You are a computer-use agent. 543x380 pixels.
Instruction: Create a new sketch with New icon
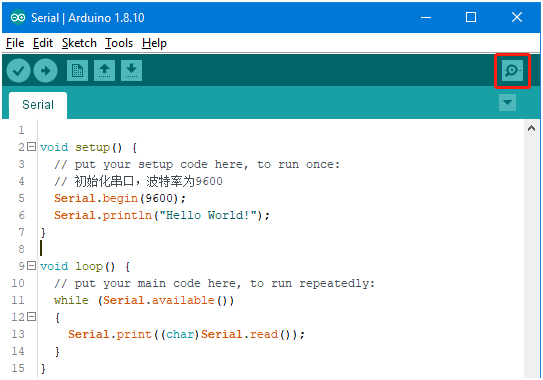tap(77, 71)
